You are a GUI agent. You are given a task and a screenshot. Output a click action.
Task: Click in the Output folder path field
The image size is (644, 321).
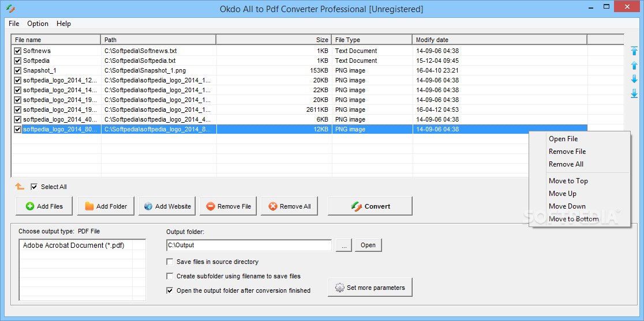pyautogui.click(x=249, y=245)
